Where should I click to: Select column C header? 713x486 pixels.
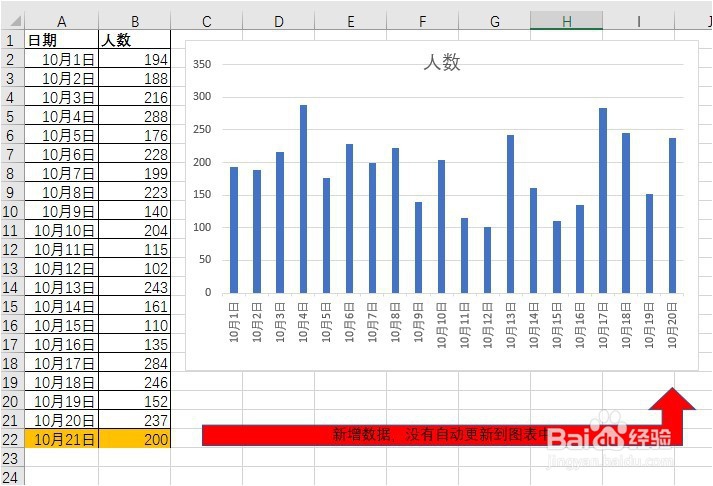point(206,21)
